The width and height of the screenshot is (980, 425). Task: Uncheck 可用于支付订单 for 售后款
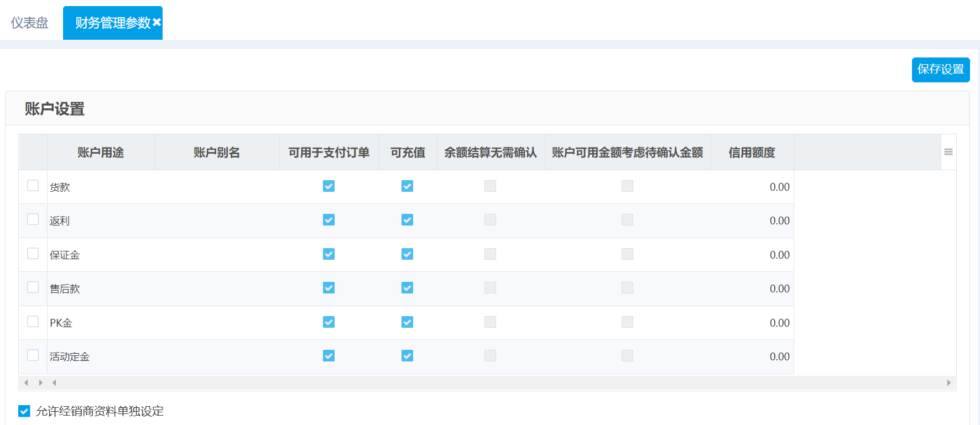pyautogui.click(x=329, y=288)
